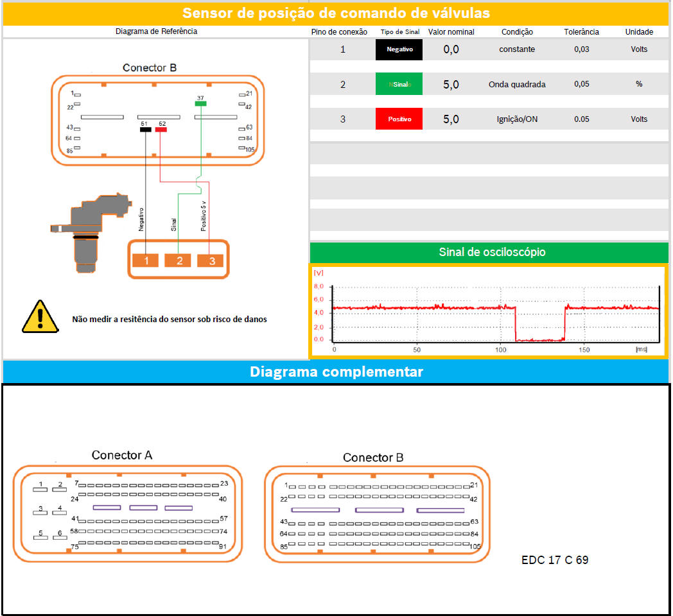Select the Diagrama complementar header bar

click(x=336, y=372)
